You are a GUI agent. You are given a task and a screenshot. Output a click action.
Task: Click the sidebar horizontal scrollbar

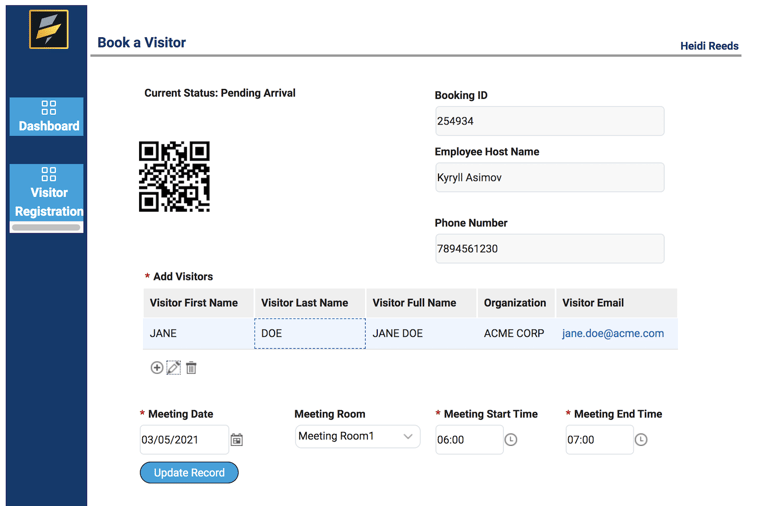[46, 228]
